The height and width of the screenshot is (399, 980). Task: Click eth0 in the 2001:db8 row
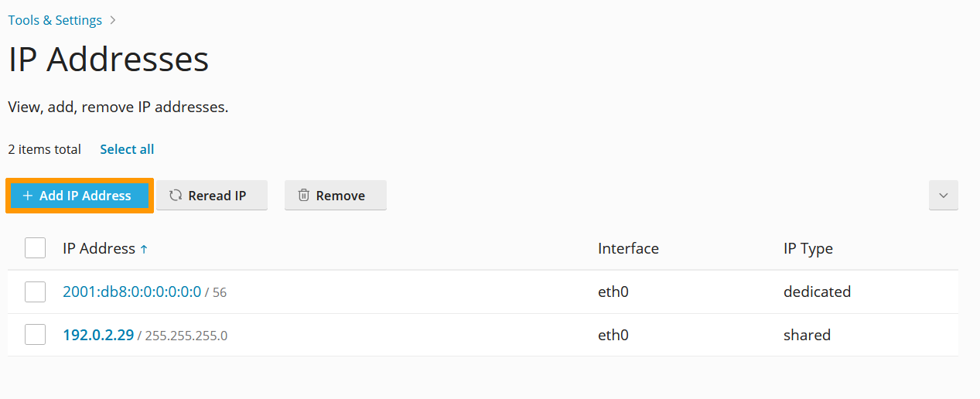613,292
